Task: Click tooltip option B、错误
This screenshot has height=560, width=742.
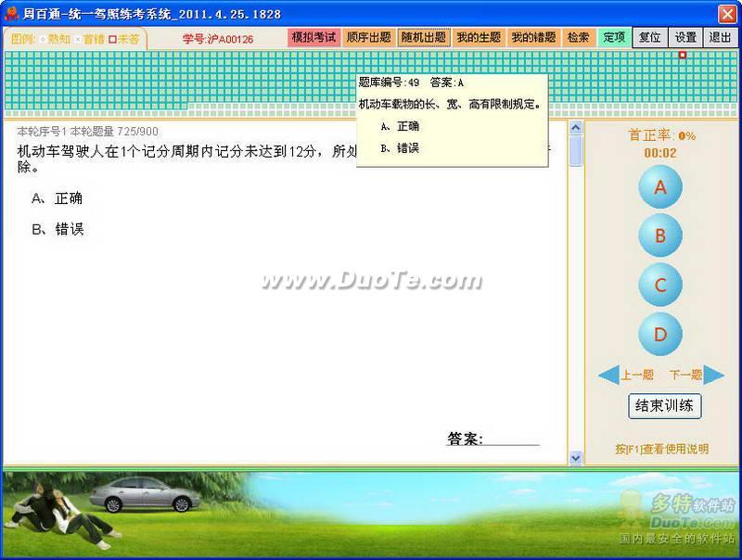Action: [400, 148]
